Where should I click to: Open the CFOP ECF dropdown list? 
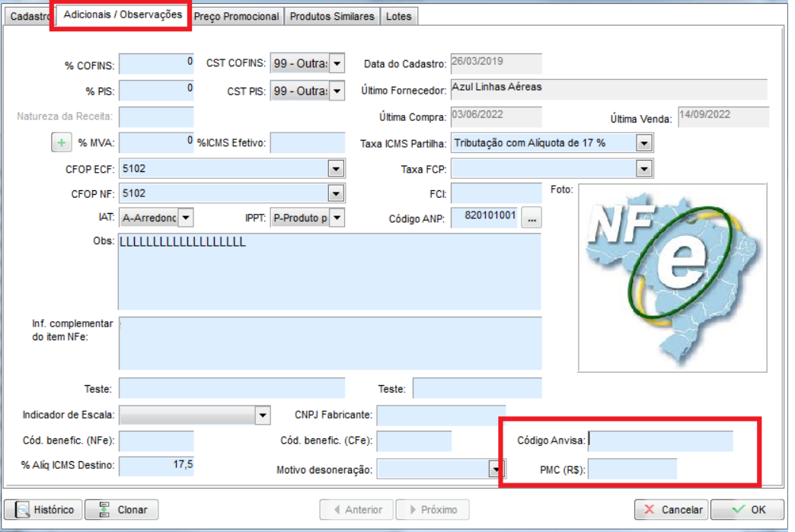coord(335,168)
